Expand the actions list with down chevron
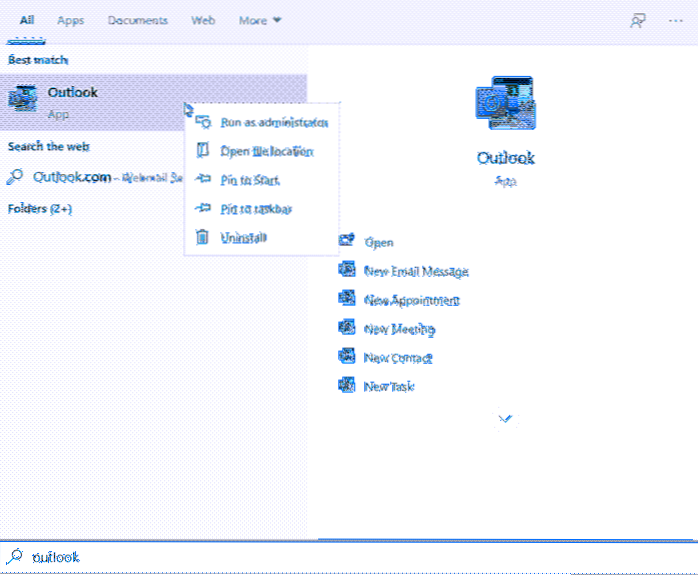Viewport: 698px width, 575px height. pyautogui.click(x=506, y=419)
